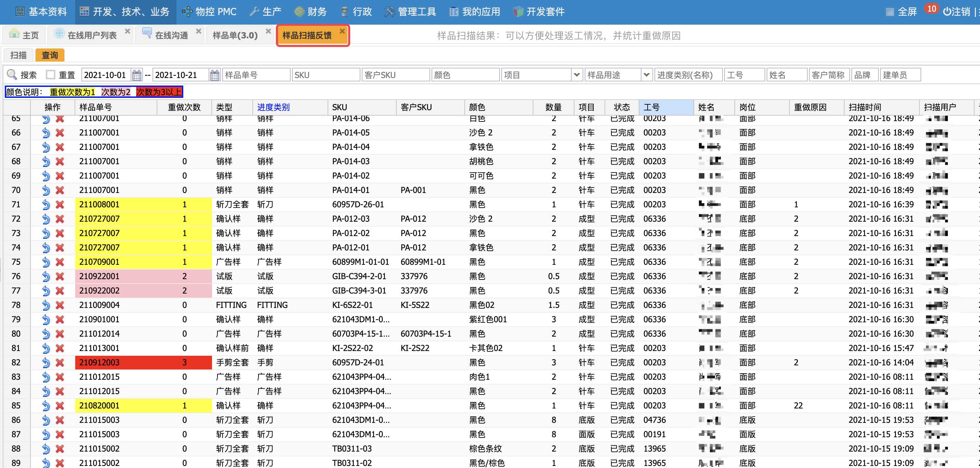This screenshot has width=980, height=468.
Task: Open the 管理工具 menu
Action: [410, 12]
